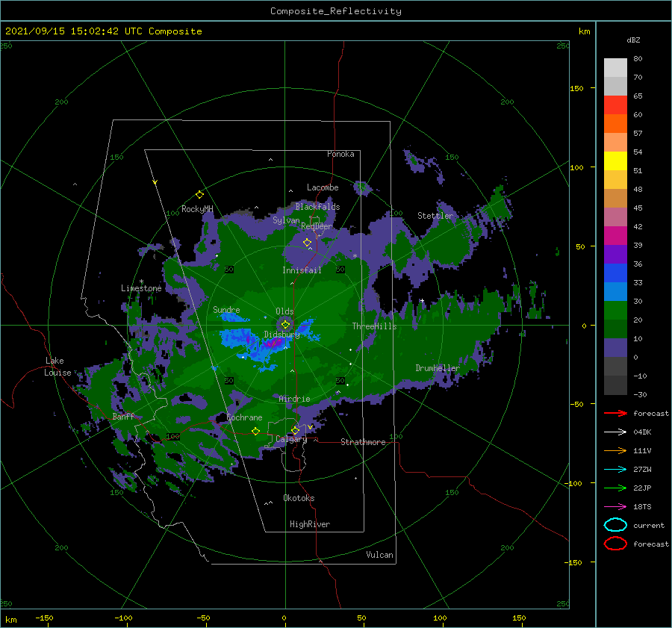Click the white 04DK arrow in legend

click(615, 432)
